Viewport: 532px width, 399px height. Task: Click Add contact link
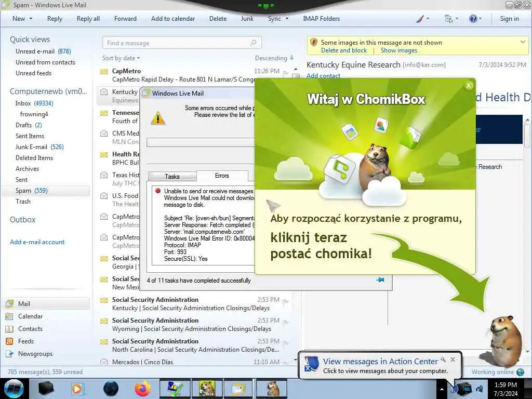[x=323, y=76]
